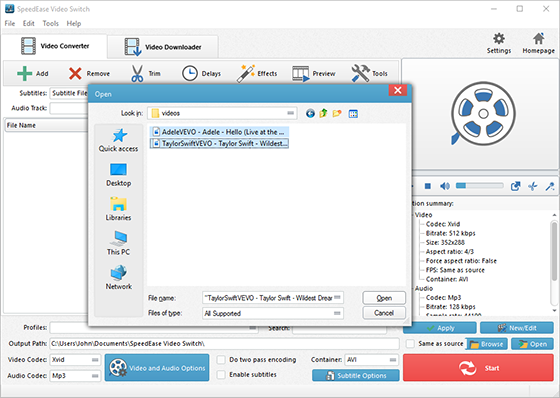Image resolution: width=560 pixels, height=398 pixels.
Task: Change the view menu in Open dialog
Action: click(x=353, y=114)
